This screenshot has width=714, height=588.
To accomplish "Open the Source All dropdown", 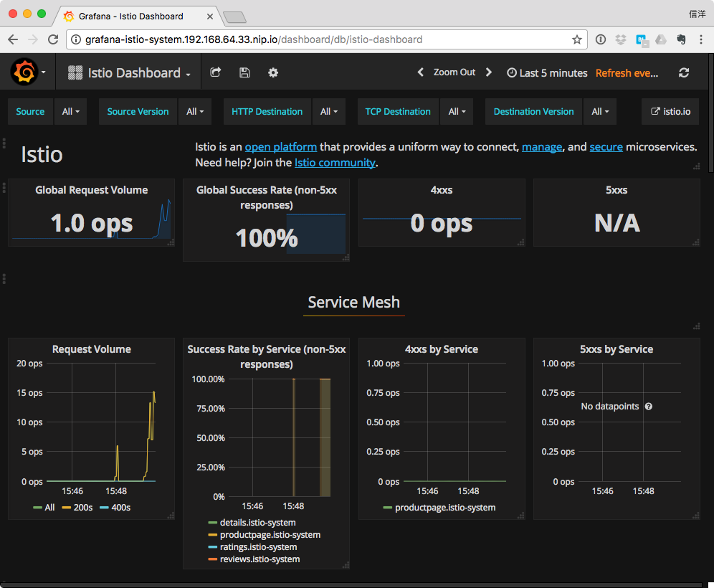I will (x=70, y=112).
